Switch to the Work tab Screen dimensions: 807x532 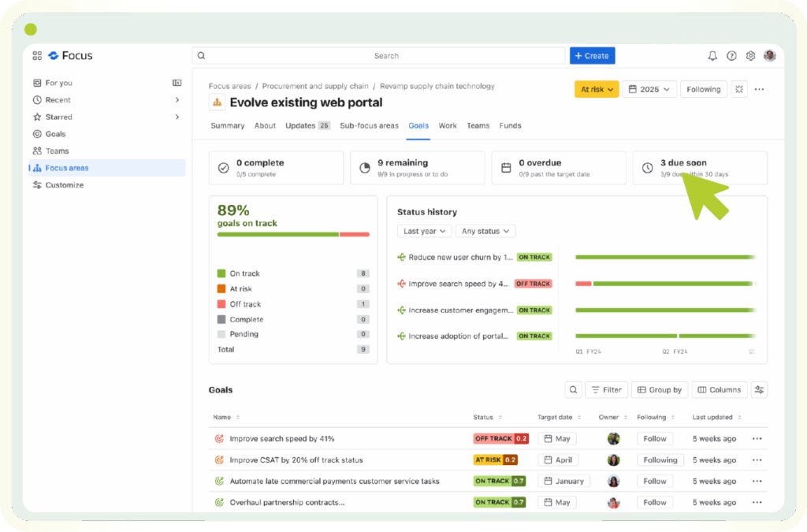[448, 125]
